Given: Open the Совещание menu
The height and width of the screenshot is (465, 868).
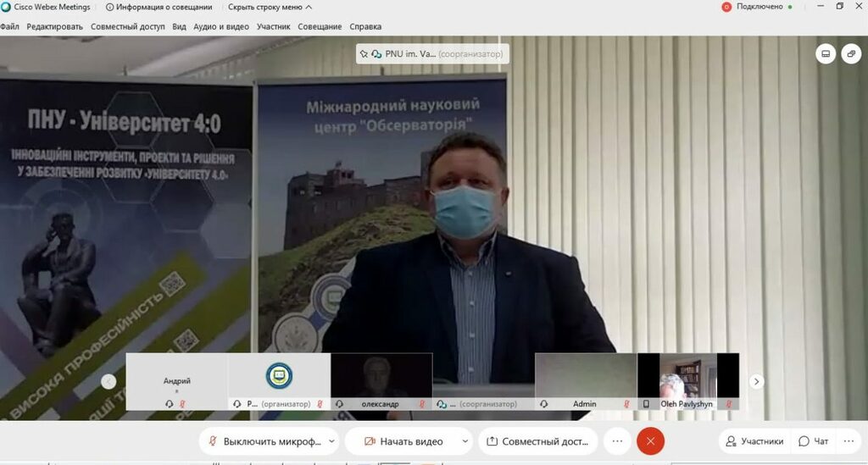Looking at the screenshot, I should pos(319,26).
